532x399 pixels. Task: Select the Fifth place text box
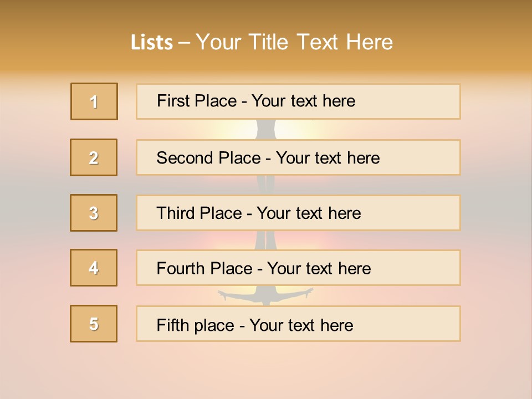pyautogui.click(x=298, y=324)
